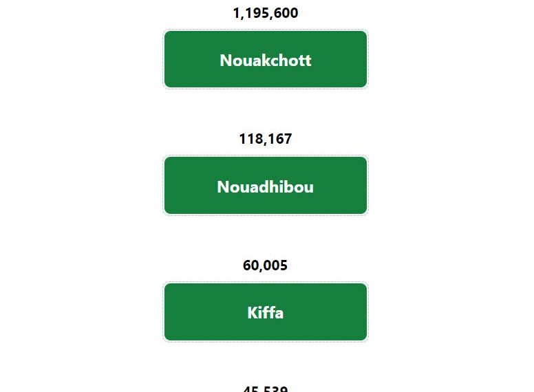Select the 60,005 number text
The width and height of the screenshot is (534, 392).
tap(266, 265)
